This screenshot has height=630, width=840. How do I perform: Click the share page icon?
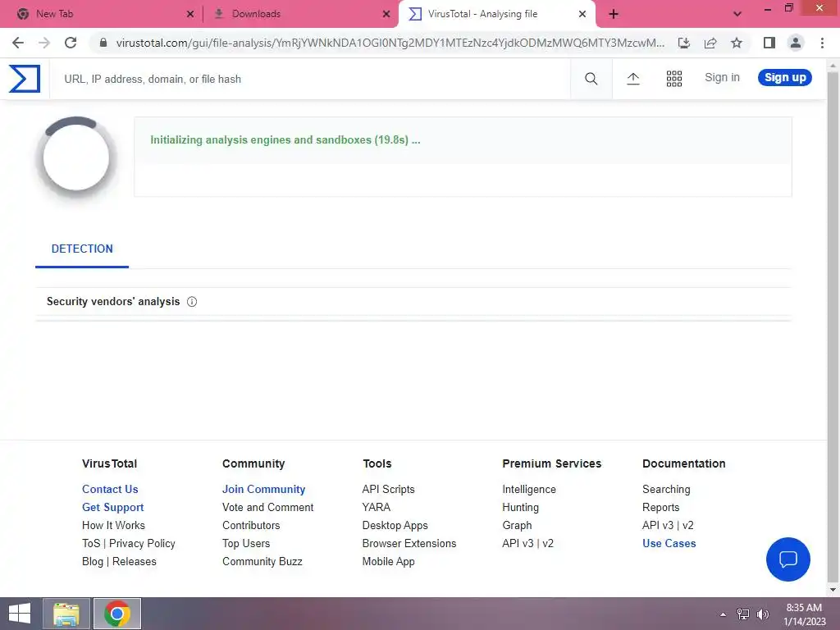tap(710, 43)
